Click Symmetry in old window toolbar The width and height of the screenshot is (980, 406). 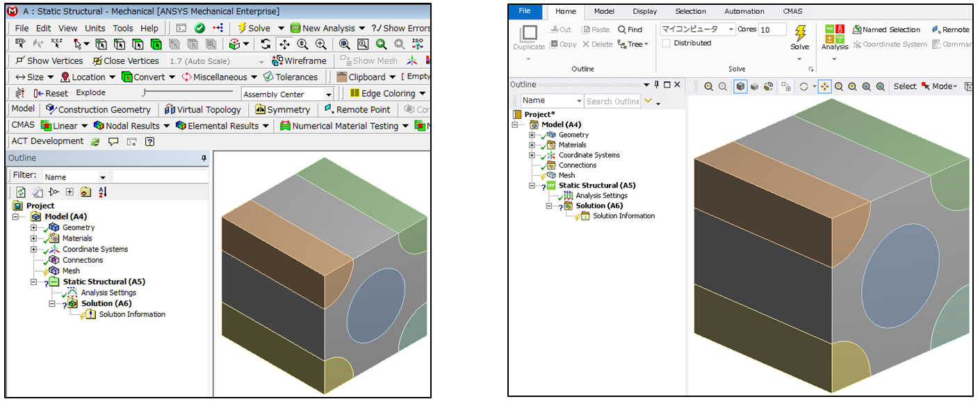click(283, 109)
